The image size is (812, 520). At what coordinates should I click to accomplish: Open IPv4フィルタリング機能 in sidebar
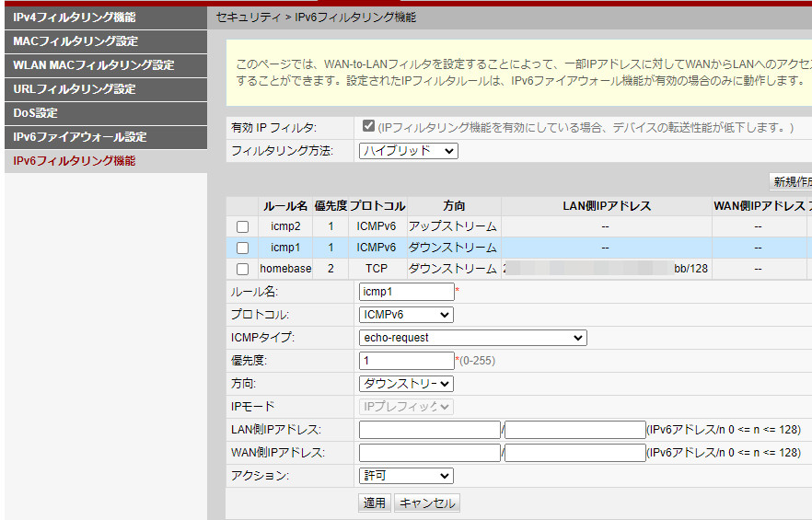[x=106, y=17]
